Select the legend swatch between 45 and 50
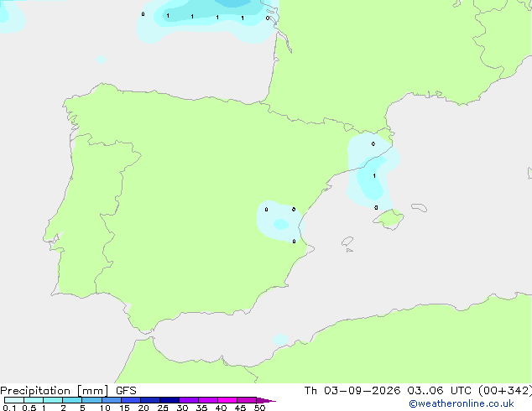Viewport: 532px width, 411px height. coord(247,400)
